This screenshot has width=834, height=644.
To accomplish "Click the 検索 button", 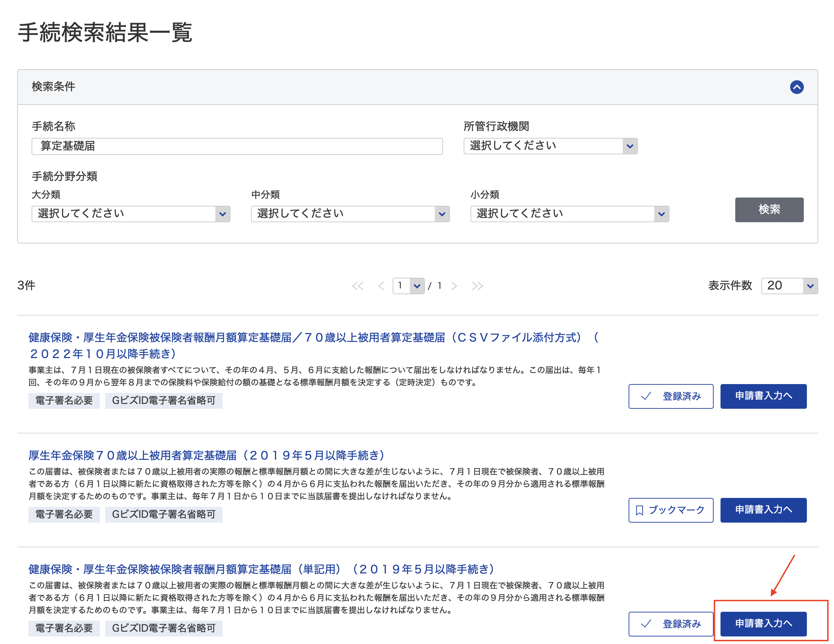I will 769,209.
